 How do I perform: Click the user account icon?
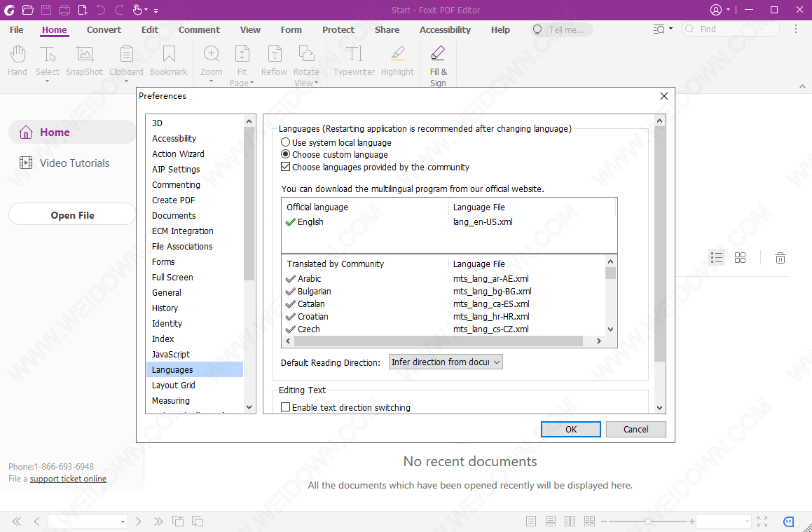pyautogui.click(x=716, y=10)
